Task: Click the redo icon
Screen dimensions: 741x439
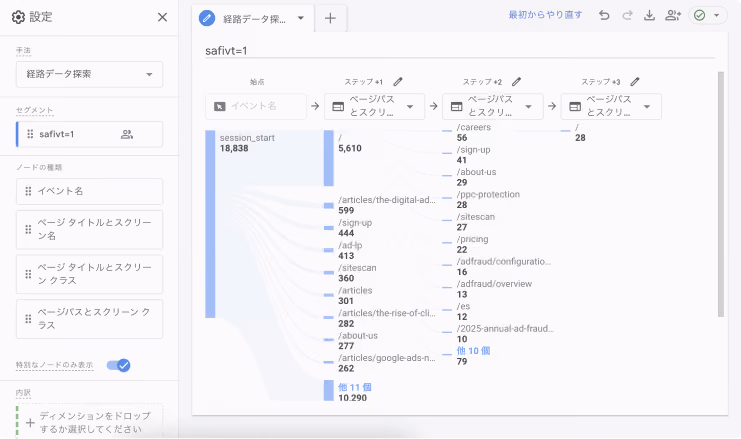Action: 627,15
